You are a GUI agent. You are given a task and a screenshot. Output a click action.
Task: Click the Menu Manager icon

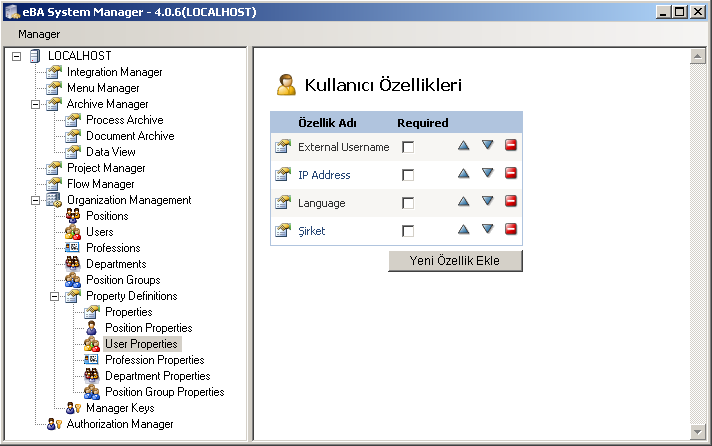54,88
